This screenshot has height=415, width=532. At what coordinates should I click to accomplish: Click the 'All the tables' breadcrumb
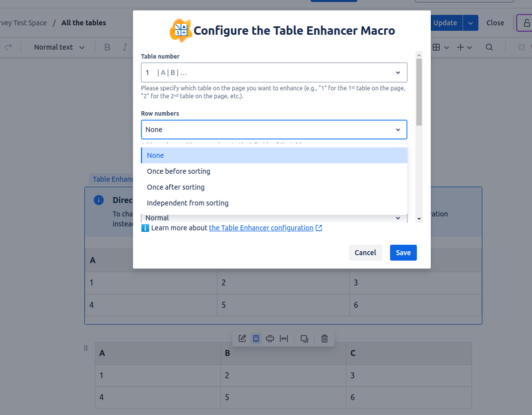[83, 23]
